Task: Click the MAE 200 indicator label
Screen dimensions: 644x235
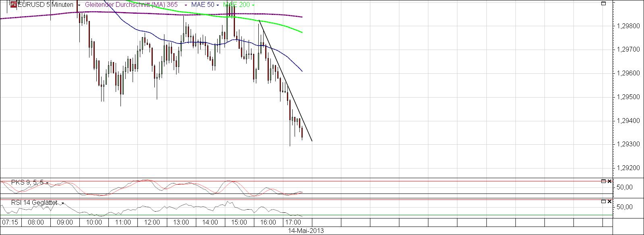Action: coord(237,5)
